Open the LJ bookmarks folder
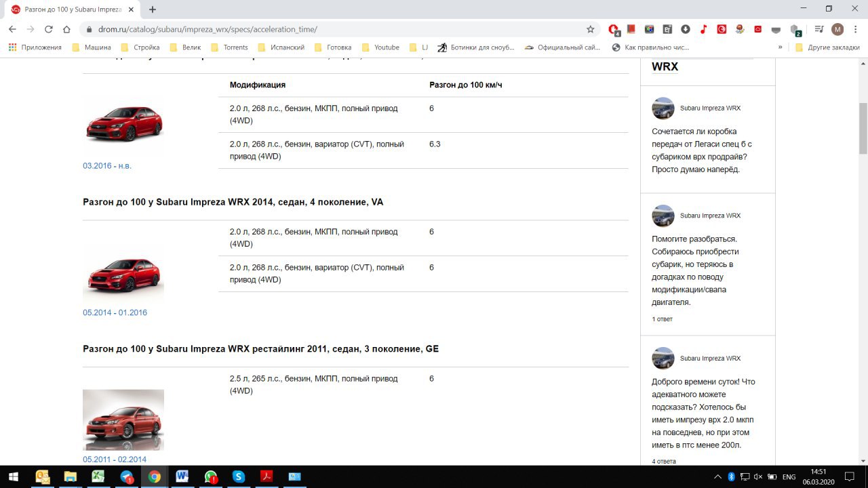Screen dimensions: 868x488 418,47
